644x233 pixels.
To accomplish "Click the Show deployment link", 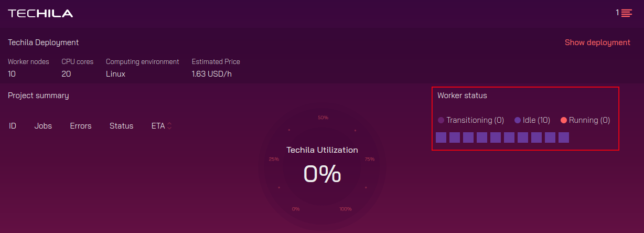I will 597,43.
